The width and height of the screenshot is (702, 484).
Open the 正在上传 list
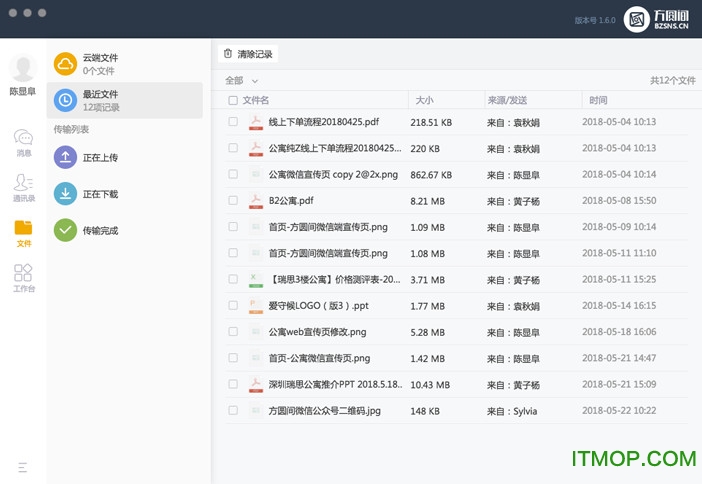124,157
